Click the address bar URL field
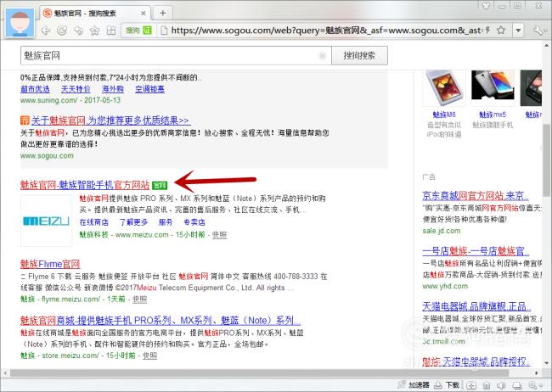This screenshot has height=392, width=552. pyautogui.click(x=326, y=31)
